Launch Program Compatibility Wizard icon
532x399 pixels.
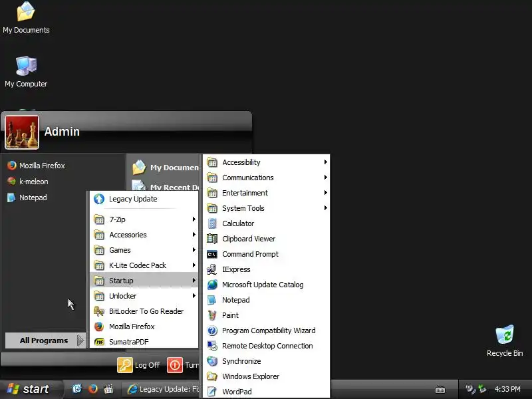212,331
